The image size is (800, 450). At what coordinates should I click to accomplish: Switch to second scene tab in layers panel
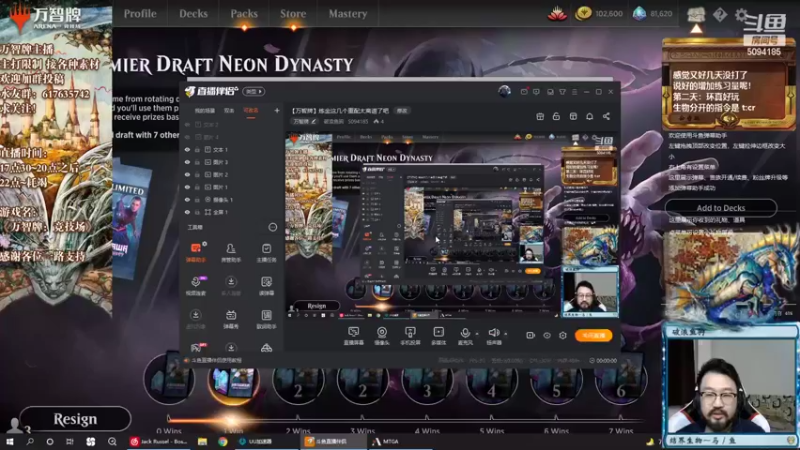[229, 110]
